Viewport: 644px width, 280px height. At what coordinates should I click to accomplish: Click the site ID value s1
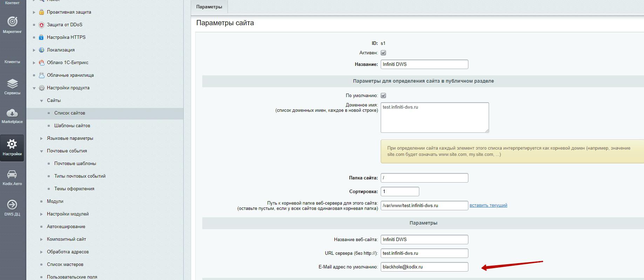pyautogui.click(x=383, y=43)
